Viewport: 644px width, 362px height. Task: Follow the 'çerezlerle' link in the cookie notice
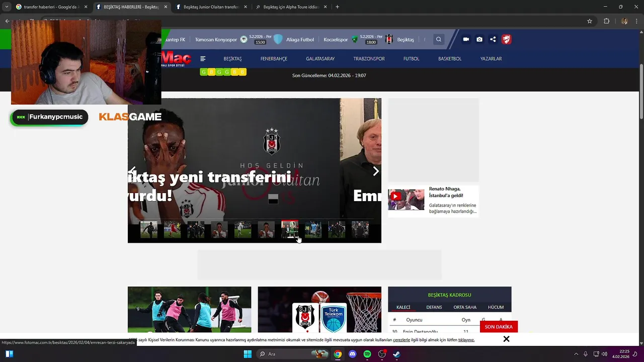[x=401, y=340]
